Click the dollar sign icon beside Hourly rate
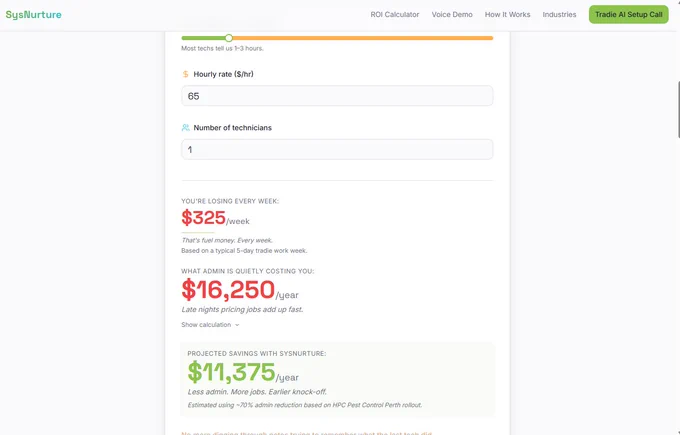Screen dimensions: 680x435 [186, 74]
